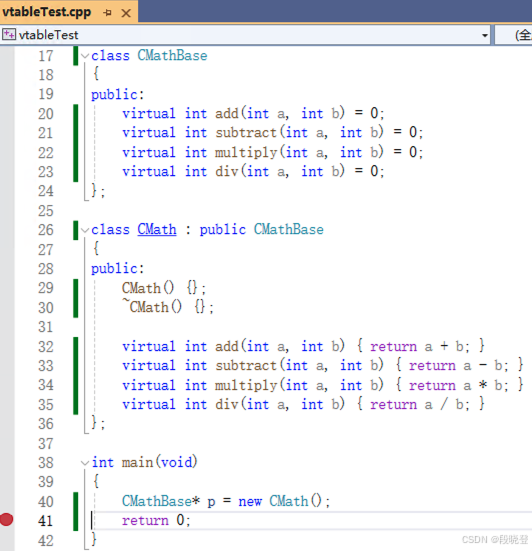The width and height of the screenshot is (532, 551).
Task: Click the breakpoint margin beside line 35
Action: click(7, 404)
